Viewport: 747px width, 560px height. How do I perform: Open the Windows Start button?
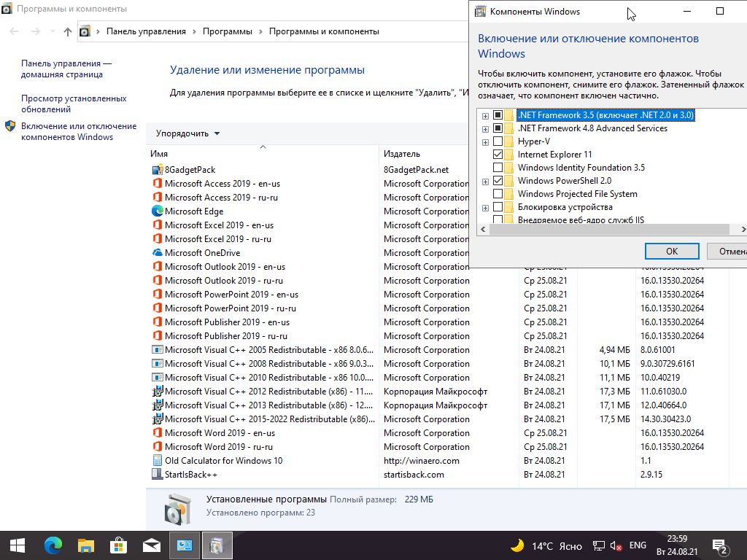tap(18, 545)
